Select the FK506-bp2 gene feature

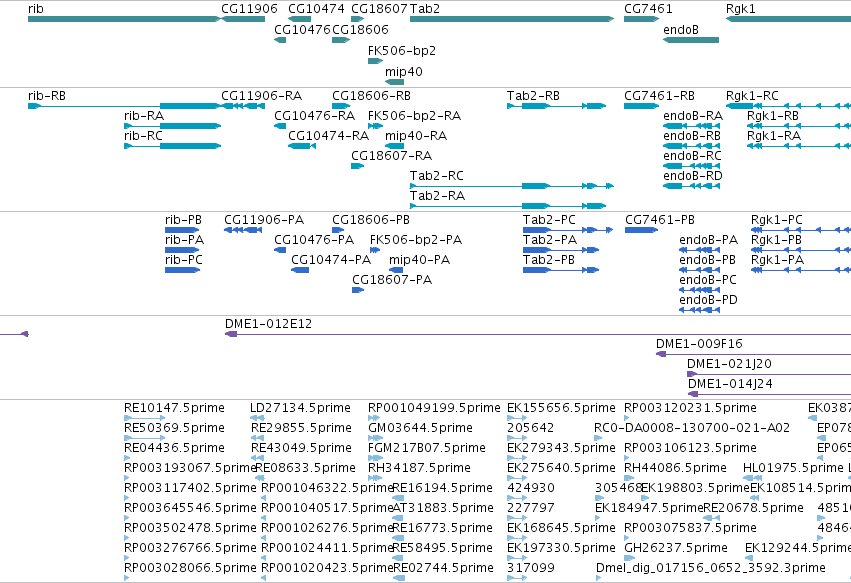[x=376, y=61]
